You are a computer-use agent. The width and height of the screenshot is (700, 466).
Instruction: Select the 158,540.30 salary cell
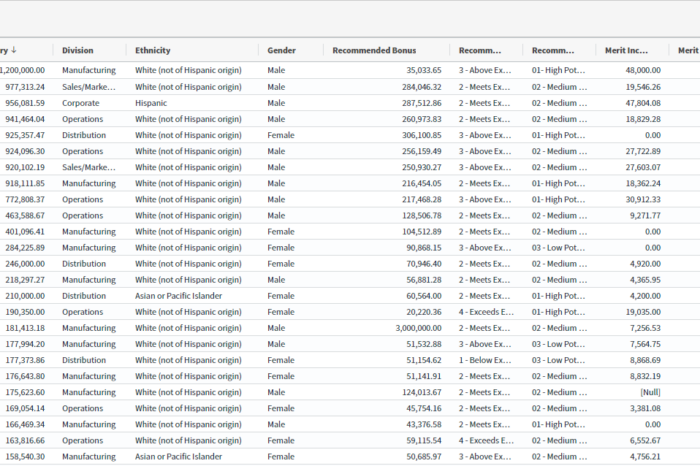[24, 456]
